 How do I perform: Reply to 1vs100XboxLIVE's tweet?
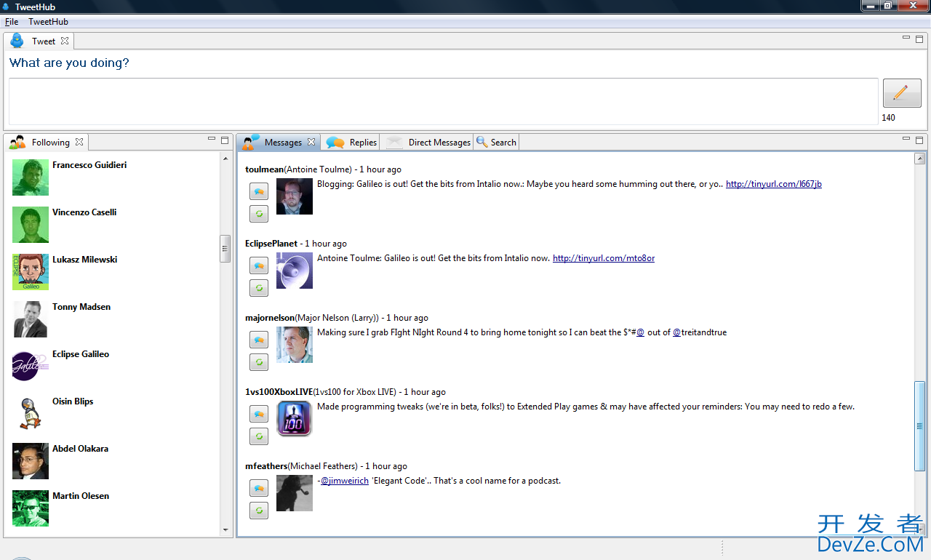click(x=259, y=414)
